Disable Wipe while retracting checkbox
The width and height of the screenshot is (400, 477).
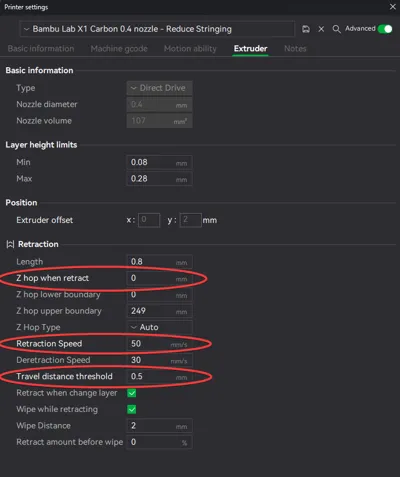(132, 409)
